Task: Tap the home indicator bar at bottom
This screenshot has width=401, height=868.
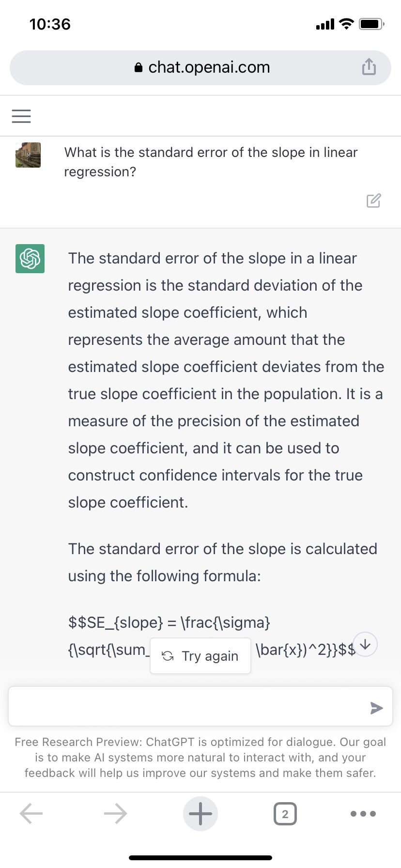Action: coord(200,857)
